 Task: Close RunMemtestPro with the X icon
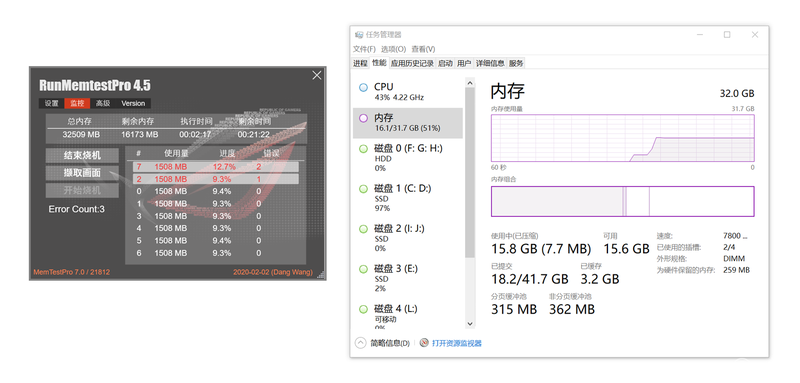pyautogui.click(x=317, y=75)
